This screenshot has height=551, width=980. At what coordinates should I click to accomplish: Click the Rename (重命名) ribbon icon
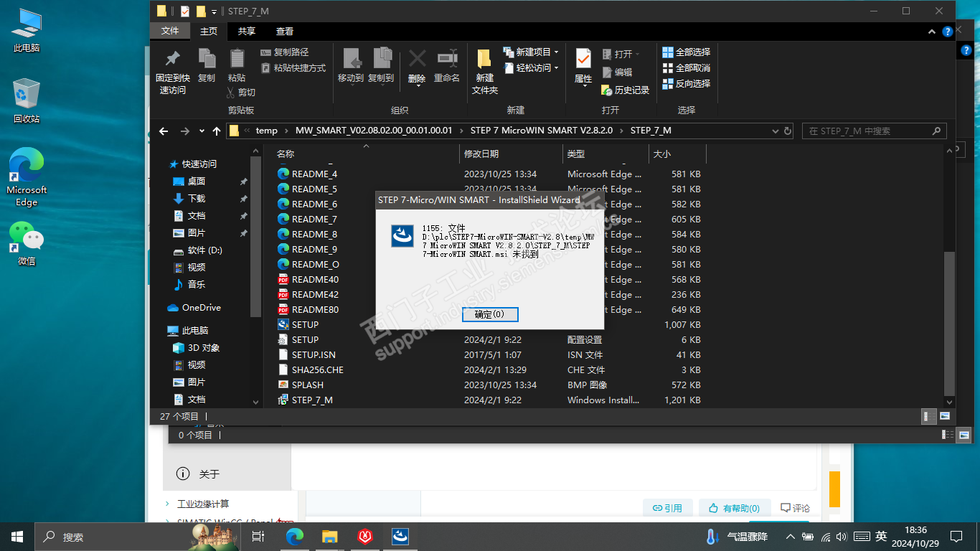447,66
